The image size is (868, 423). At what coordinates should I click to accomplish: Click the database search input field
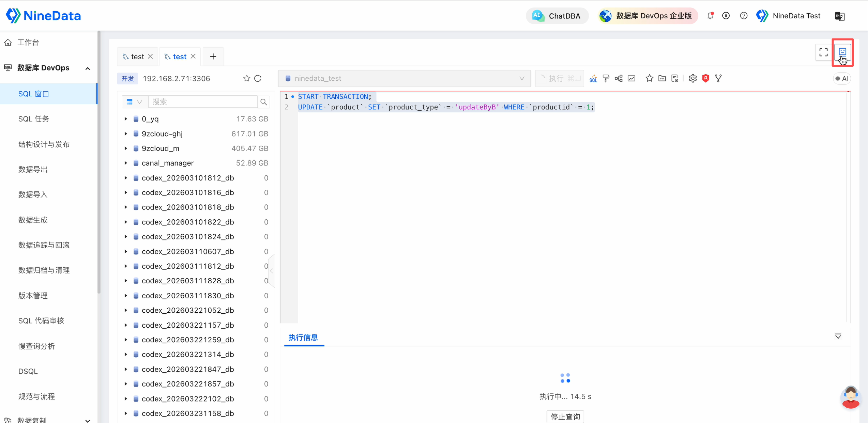203,102
